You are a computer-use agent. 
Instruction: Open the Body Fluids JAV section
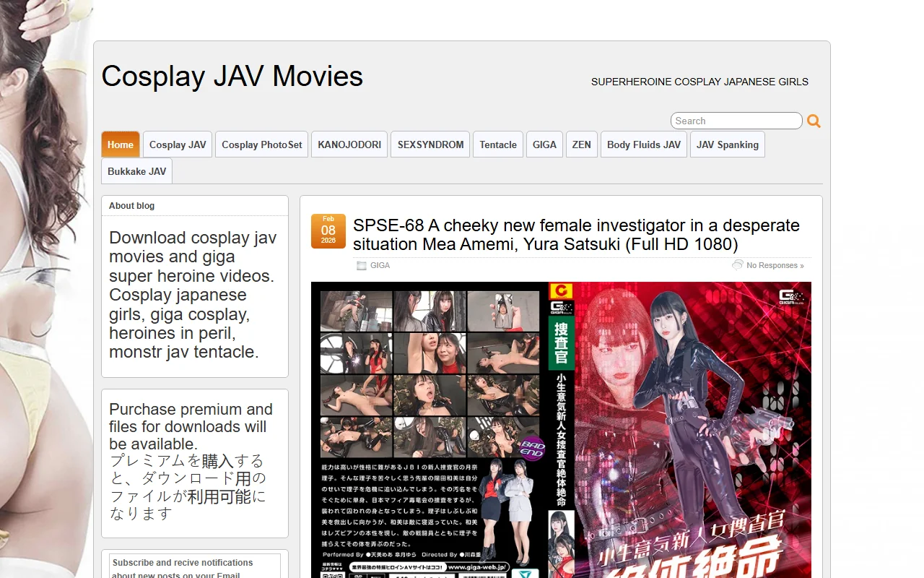(x=643, y=144)
